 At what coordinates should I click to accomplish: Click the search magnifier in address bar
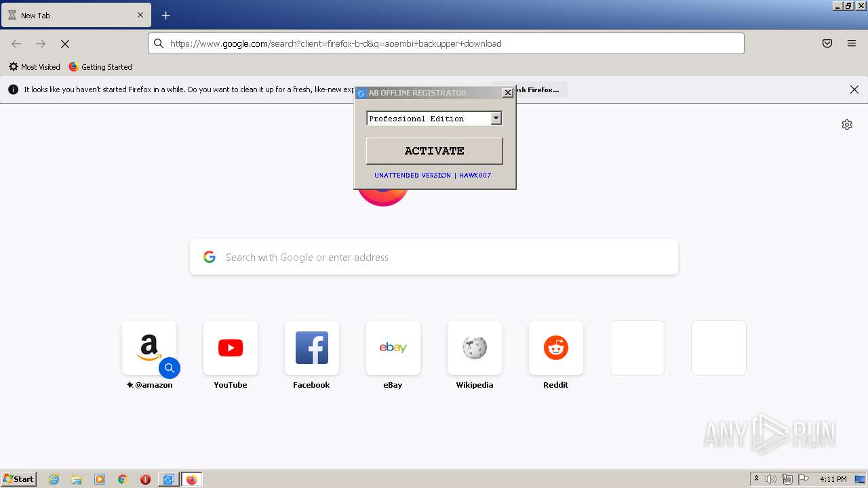point(159,43)
